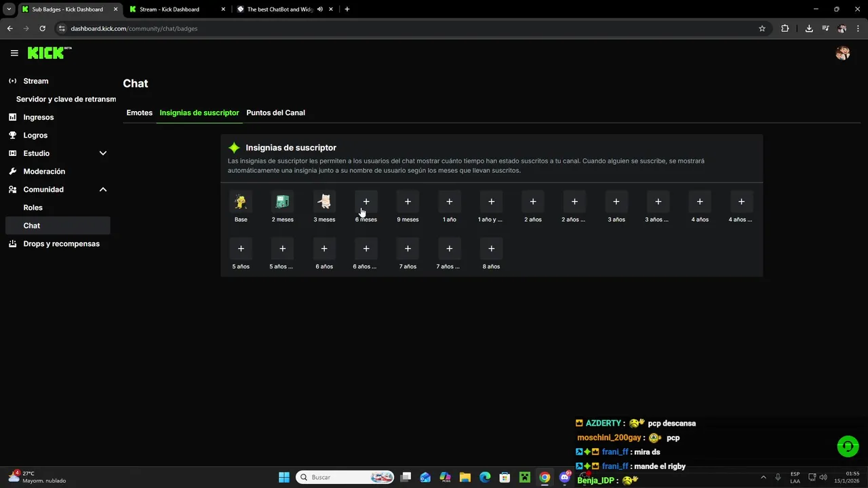Open the 3 meses subscriber badge
This screenshot has width=868, height=488.
(324, 201)
